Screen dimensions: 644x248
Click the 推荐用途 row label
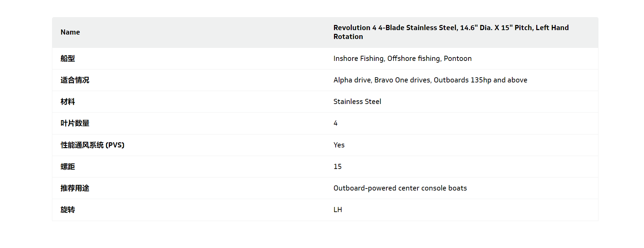tap(75, 188)
